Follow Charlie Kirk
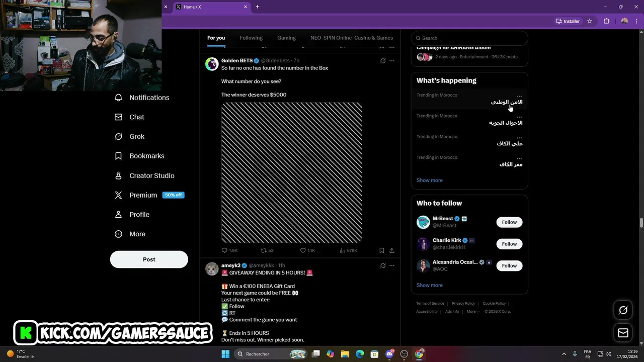 tap(509, 244)
